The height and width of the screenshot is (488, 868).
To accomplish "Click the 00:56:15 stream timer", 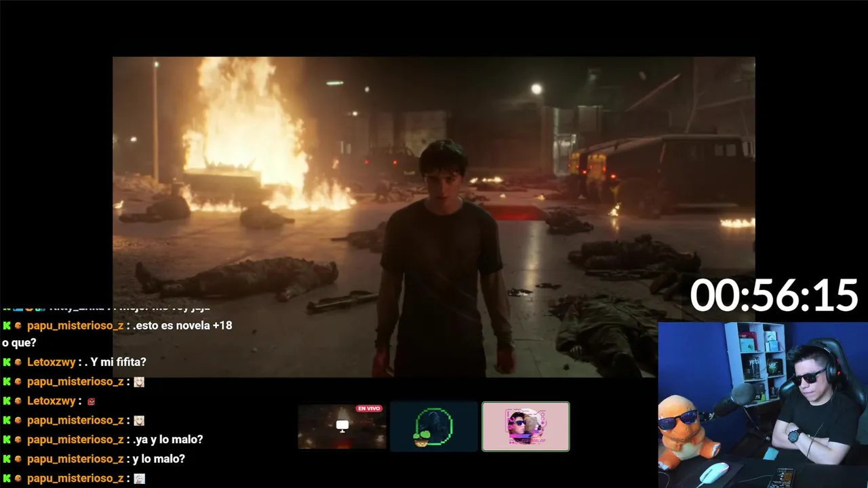I will coord(774,296).
